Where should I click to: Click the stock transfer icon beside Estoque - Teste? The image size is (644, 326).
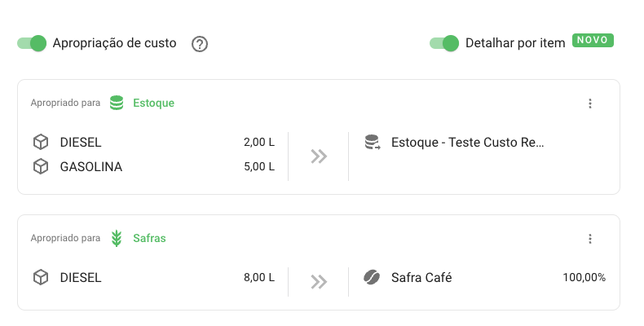(x=372, y=143)
